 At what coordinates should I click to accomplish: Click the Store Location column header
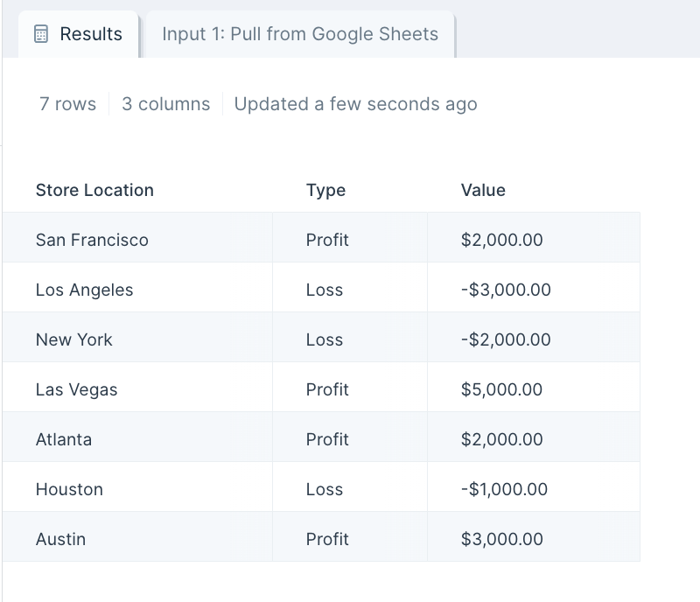tap(94, 190)
